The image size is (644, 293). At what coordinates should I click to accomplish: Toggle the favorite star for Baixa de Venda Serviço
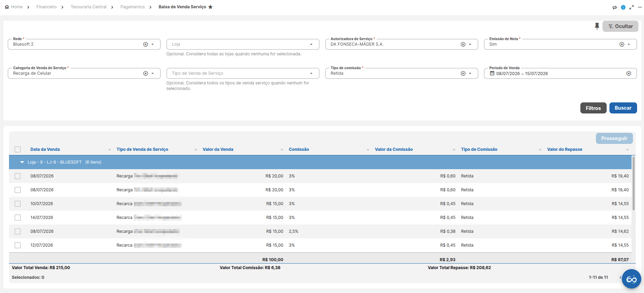[210, 7]
